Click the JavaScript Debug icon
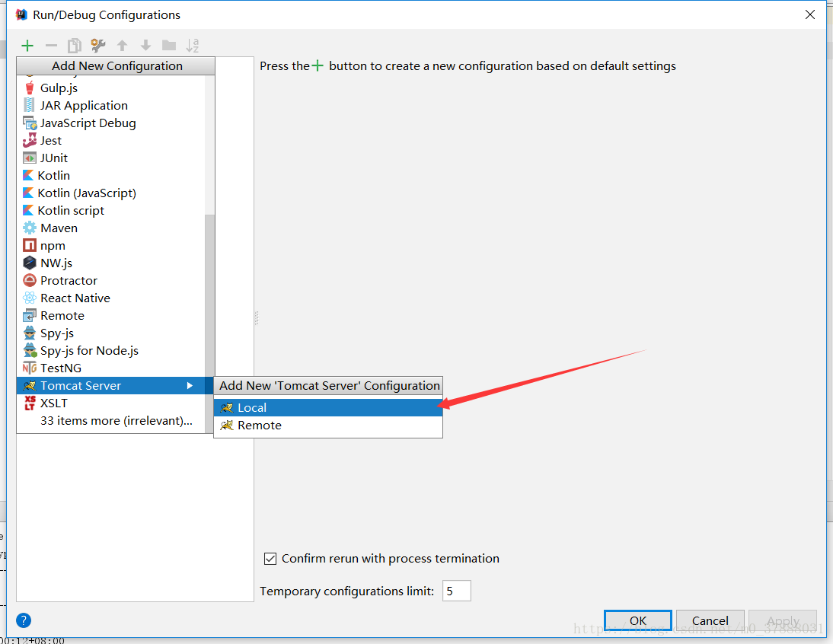This screenshot has width=833, height=644. (x=30, y=123)
